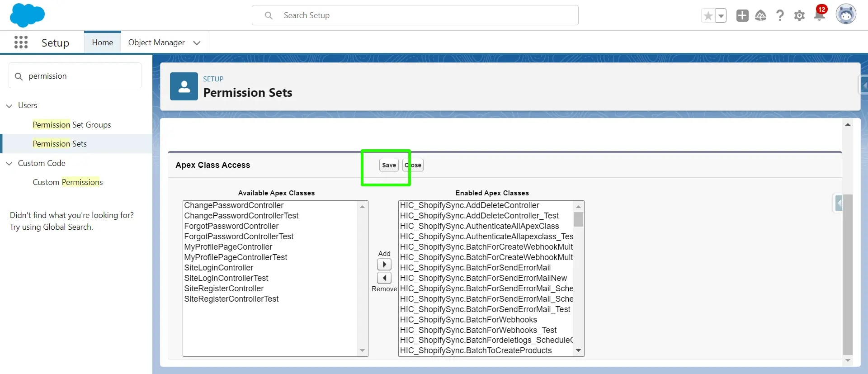Open Permission Set Groups in sidebar
Viewport: 868px width, 374px height.
pyautogui.click(x=72, y=125)
